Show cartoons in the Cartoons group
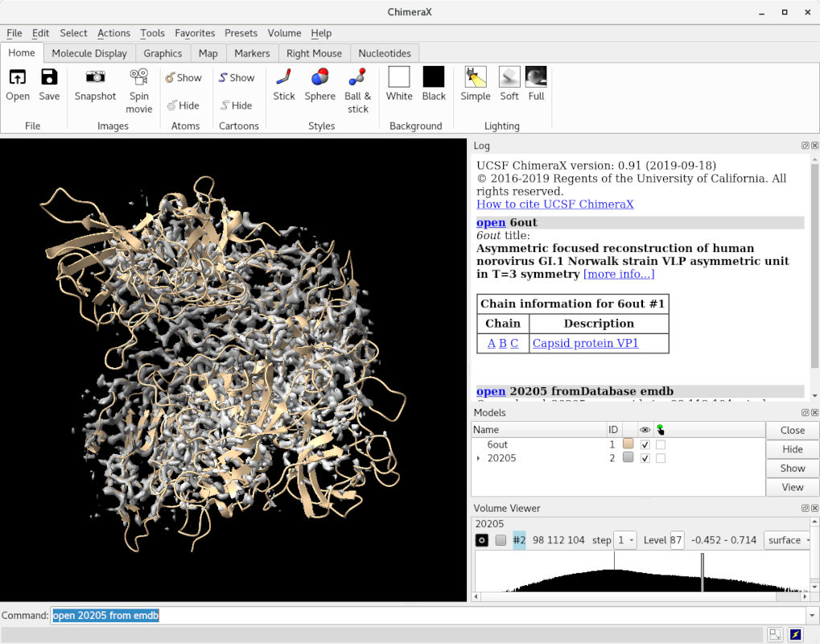820x644 pixels. pos(237,78)
